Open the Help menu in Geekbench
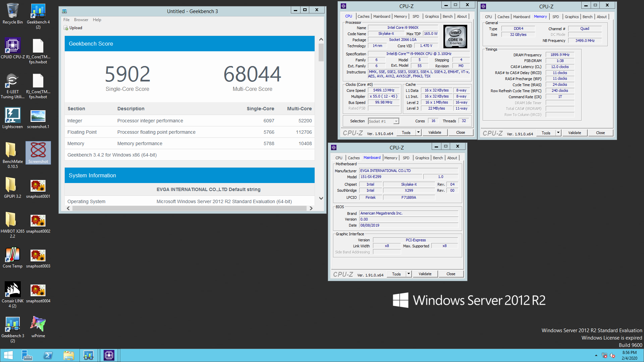 click(x=97, y=20)
